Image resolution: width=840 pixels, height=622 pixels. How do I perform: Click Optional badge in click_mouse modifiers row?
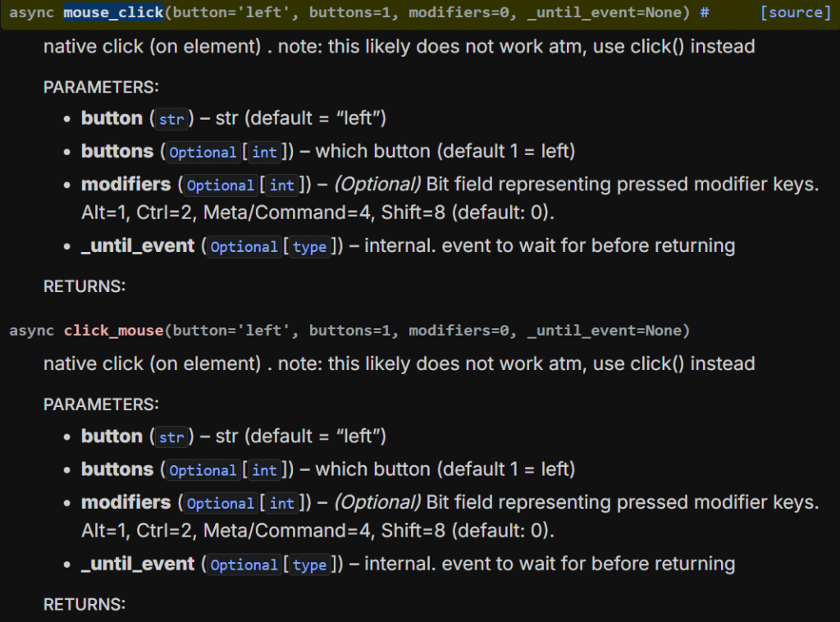coord(221,504)
